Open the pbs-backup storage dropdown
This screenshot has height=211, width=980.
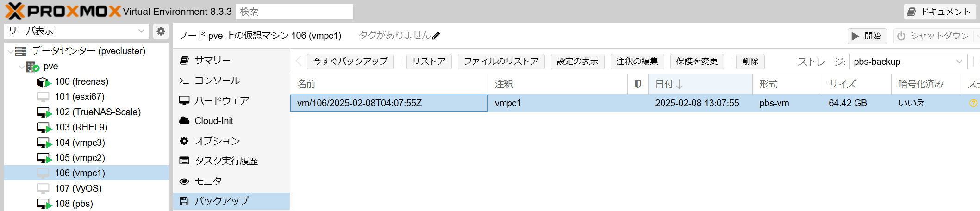tap(959, 62)
